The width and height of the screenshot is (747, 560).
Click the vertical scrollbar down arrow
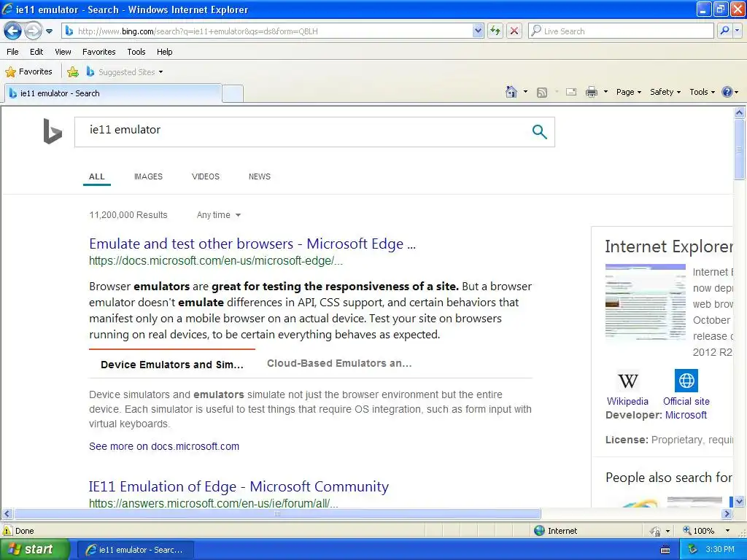(740, 501)
